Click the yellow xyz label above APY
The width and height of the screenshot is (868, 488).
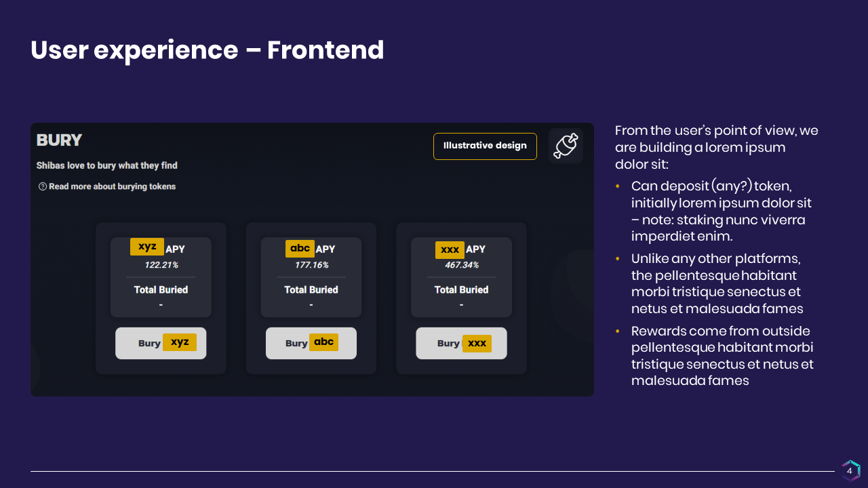coord(147,247)
